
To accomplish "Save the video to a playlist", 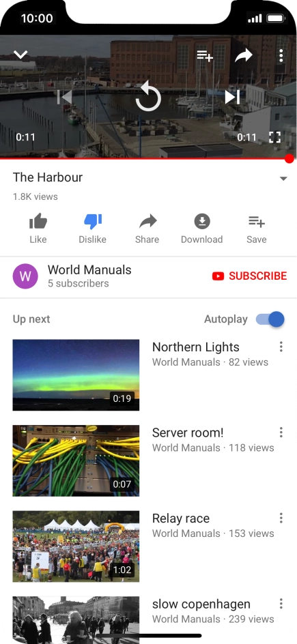I will pyautogui.click(x=256, y=229).
